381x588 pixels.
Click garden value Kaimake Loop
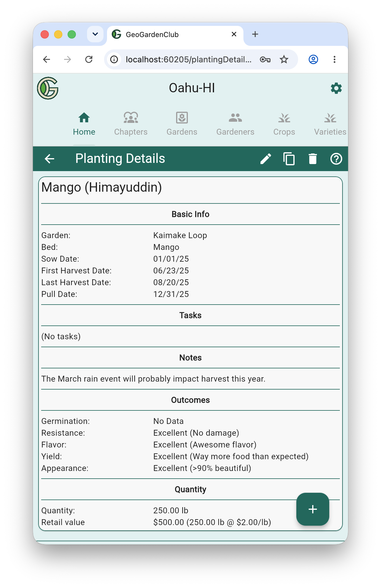(x=180, y=235)
